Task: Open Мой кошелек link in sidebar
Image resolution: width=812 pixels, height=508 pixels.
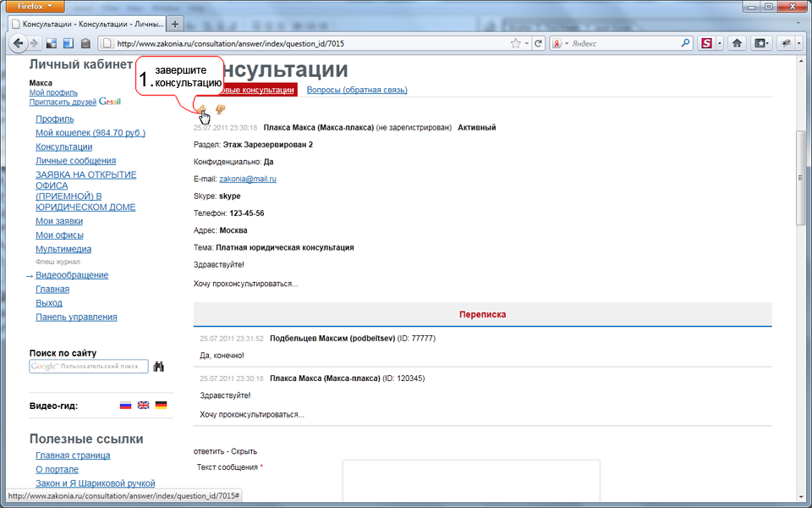Action: click(x=90, y=133)
